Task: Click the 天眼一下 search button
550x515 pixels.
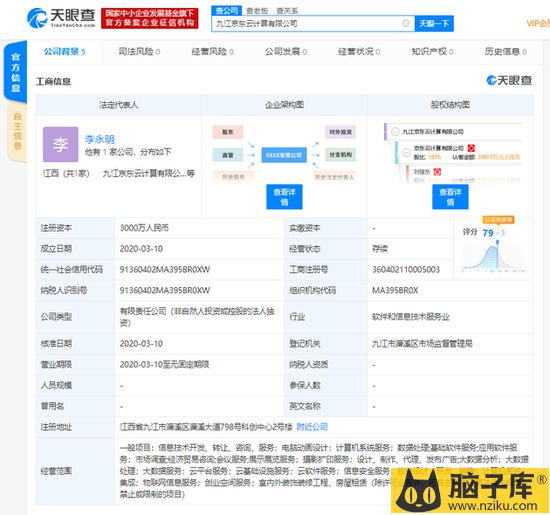Action: [x=434, y=24]
